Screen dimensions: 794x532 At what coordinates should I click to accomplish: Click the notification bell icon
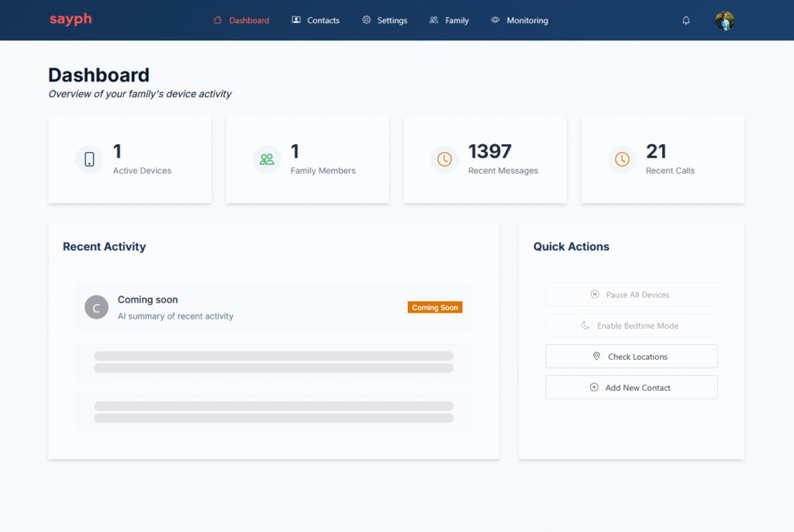pos(685,21)
